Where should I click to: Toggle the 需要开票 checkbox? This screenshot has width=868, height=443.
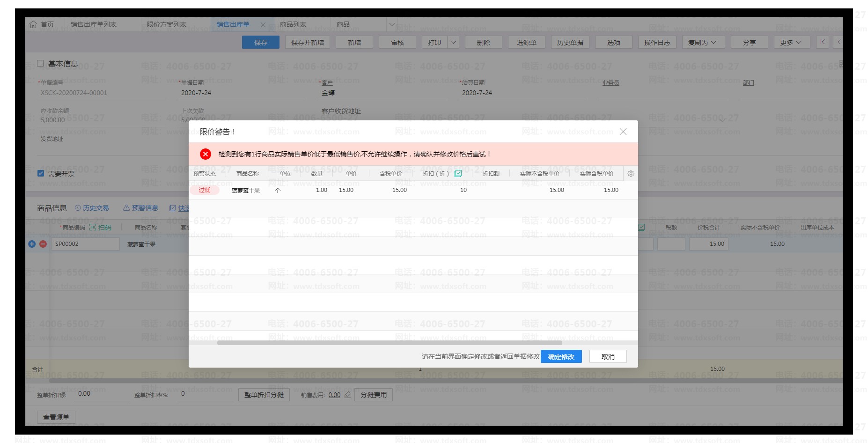click(41, 173)
